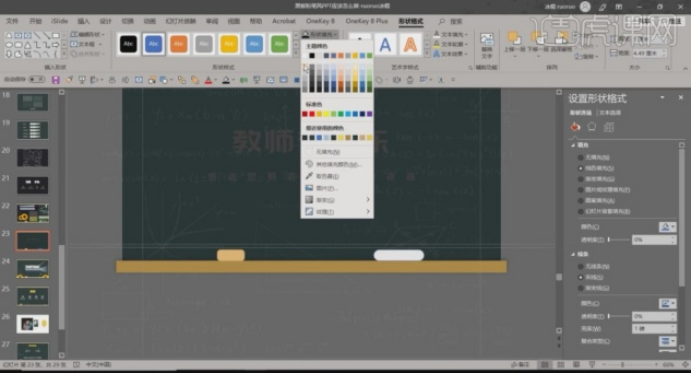
Task: Toggle the AutoSave 自动保存 switch
Action: (x=37, y=79)
